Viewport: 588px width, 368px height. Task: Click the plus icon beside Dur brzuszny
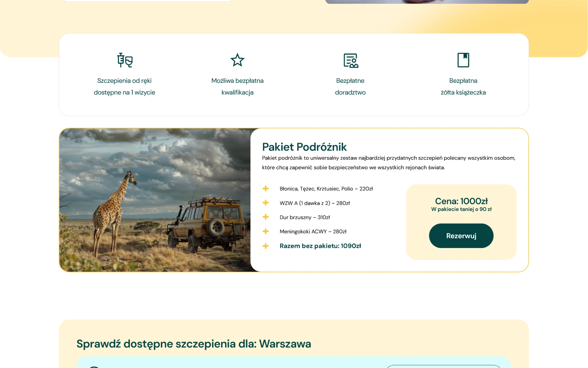click(266, 217)
